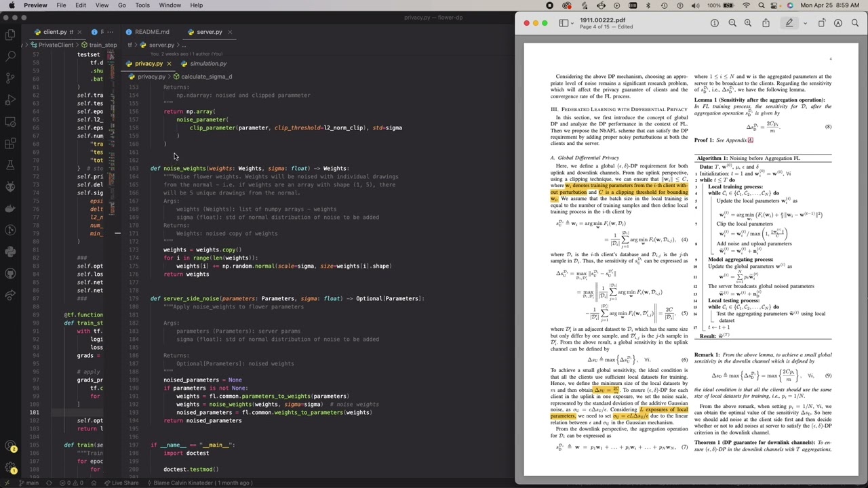Open the Edit menu

point(81,5)
